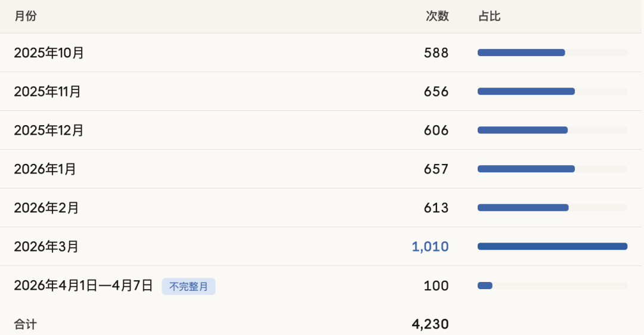Click the 588 count for October
Viewport: 644px width, 335px height.
(436, 53)
